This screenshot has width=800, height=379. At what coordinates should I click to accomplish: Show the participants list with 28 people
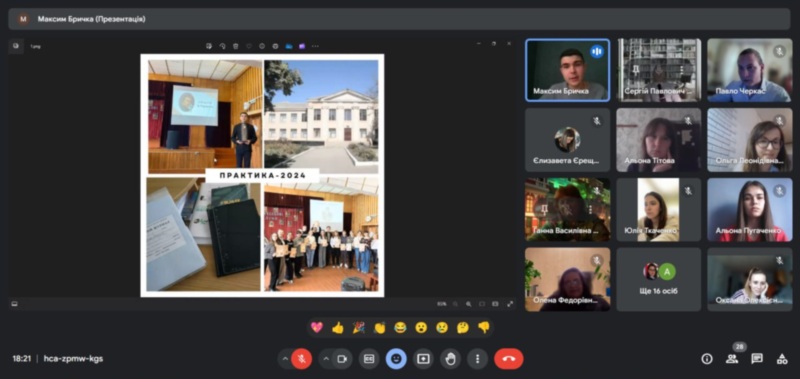[x=732, y=359]
